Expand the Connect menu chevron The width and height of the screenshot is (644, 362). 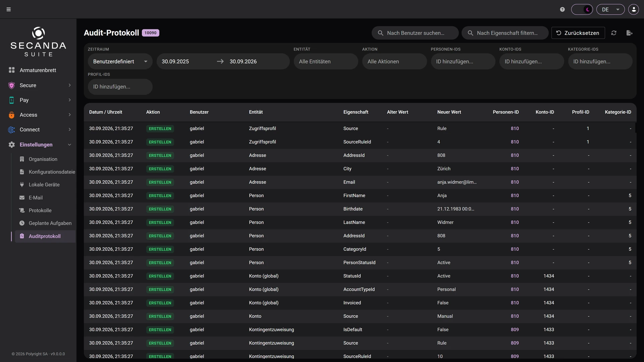coord(69,129)
